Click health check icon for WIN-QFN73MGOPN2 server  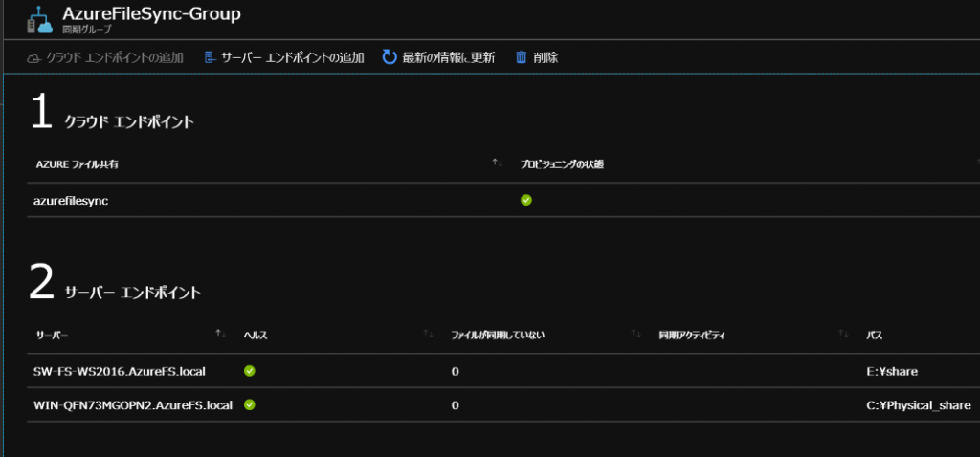[x=250, y=404]
